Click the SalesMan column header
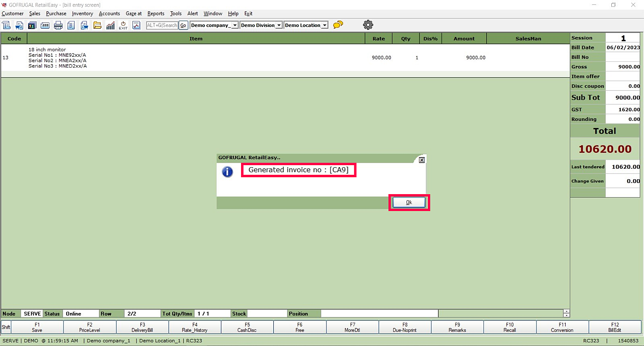This screenshot has width=644, height=346. point(528,39)
